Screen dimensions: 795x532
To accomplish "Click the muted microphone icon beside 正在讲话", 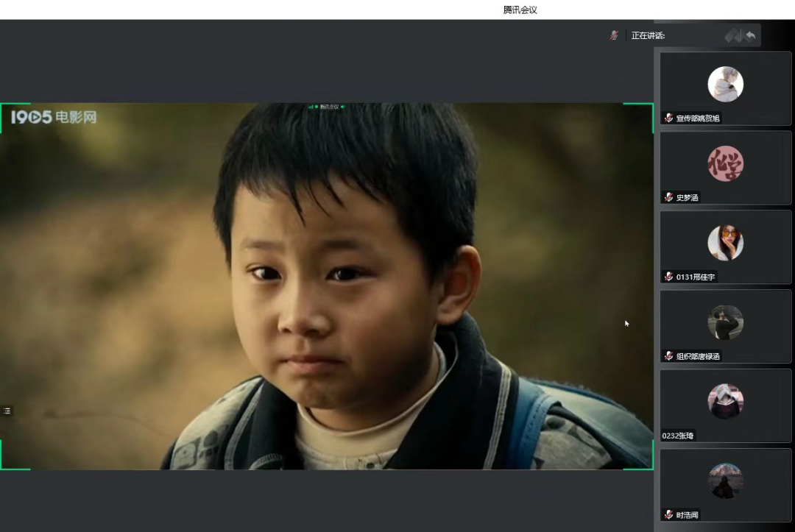I will 613,35.
